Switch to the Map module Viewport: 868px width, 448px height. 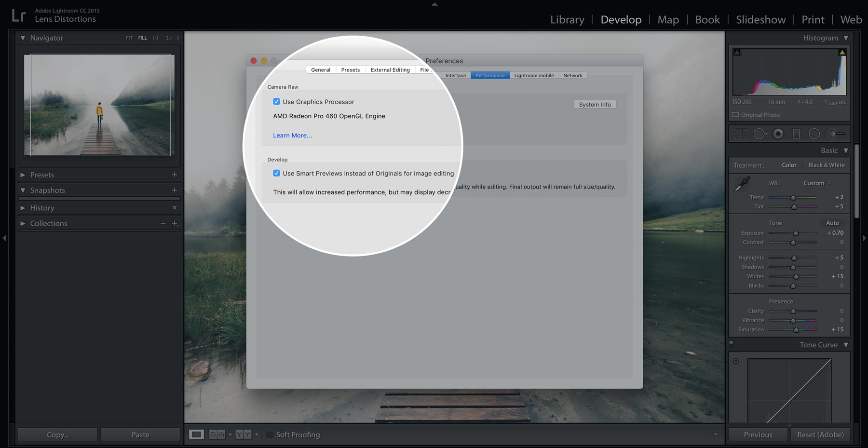[x=668, y=20]
